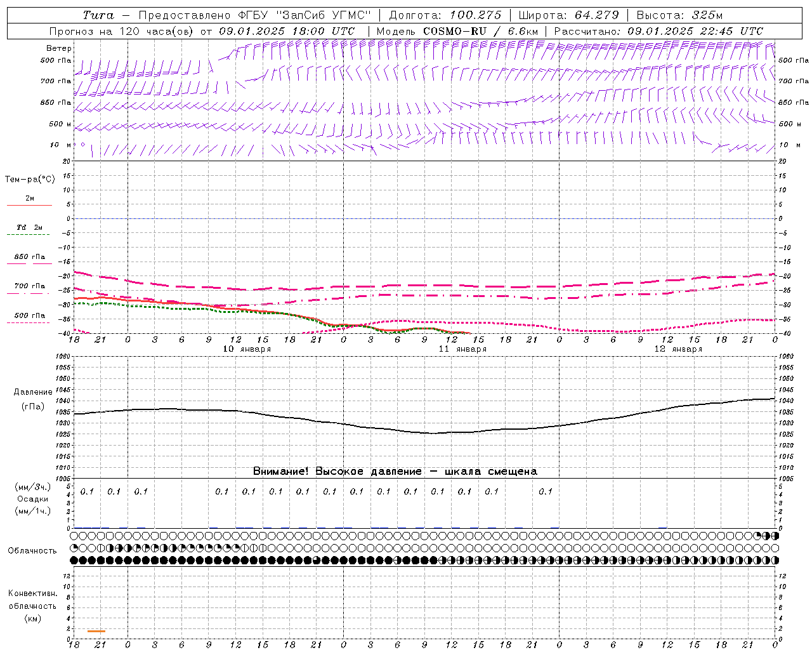Click the warning "Внимание! Высокое давление" text
Screen dimensions: 812x650
tap(337, 471)
